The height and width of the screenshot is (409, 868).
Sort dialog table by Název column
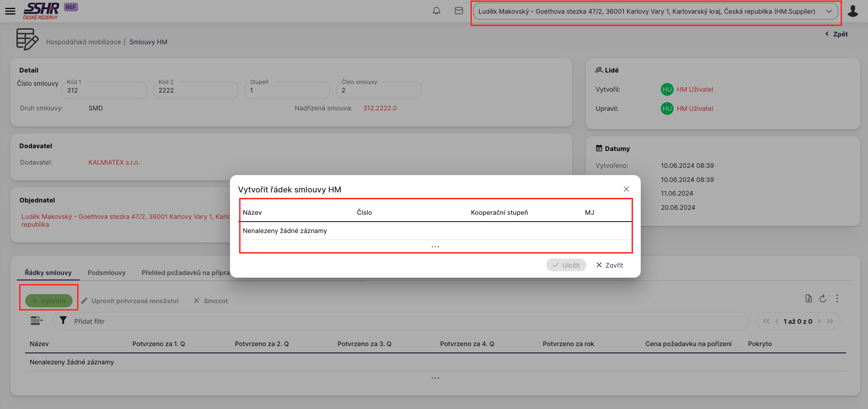252,212
